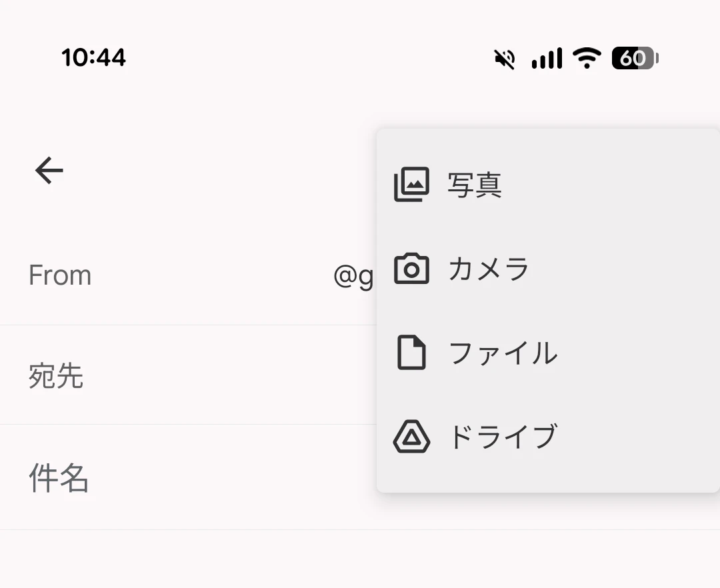
Task: Select the 写真 menu label
Action: 475,185
